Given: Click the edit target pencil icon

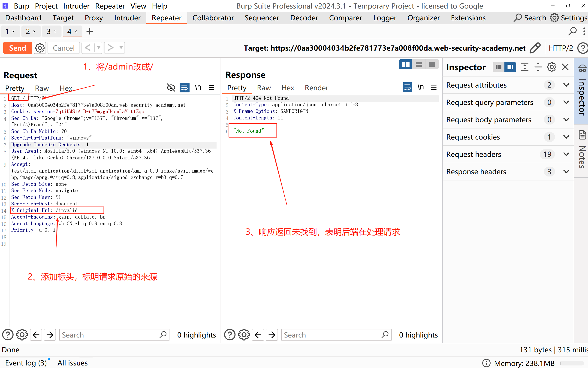Looking at the screenshot, I should 535,48.
